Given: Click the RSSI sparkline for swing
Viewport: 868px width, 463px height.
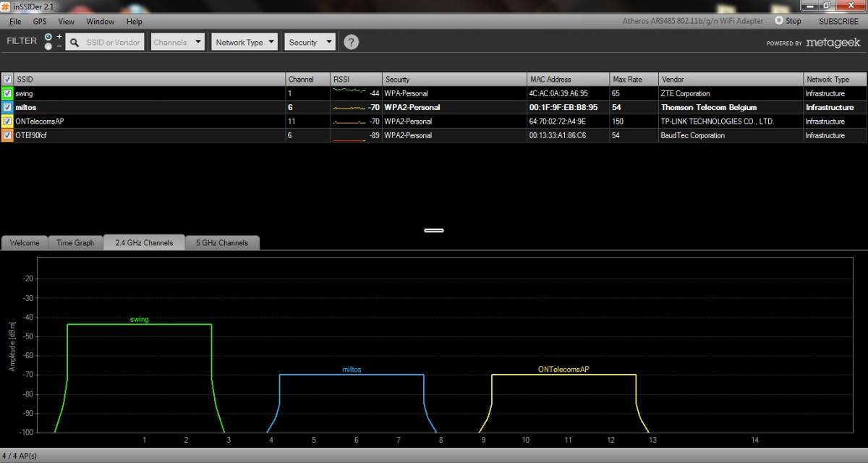Looking at the screenshot, I should (x=349, y=92).
